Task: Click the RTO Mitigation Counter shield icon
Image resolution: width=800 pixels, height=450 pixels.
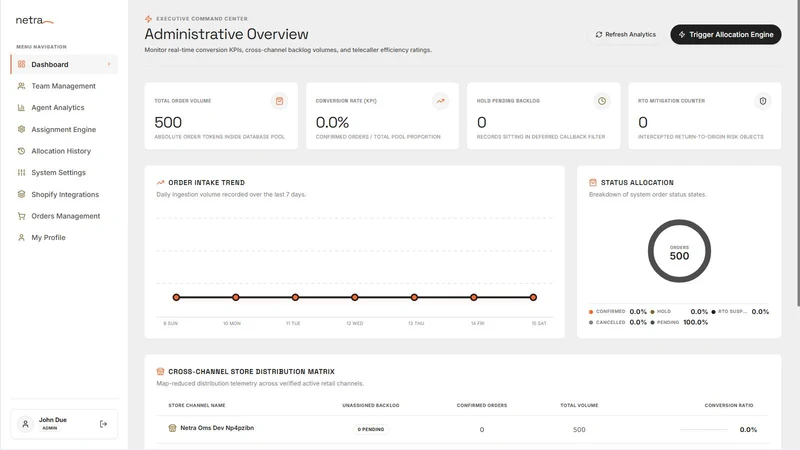Action: 763,101
